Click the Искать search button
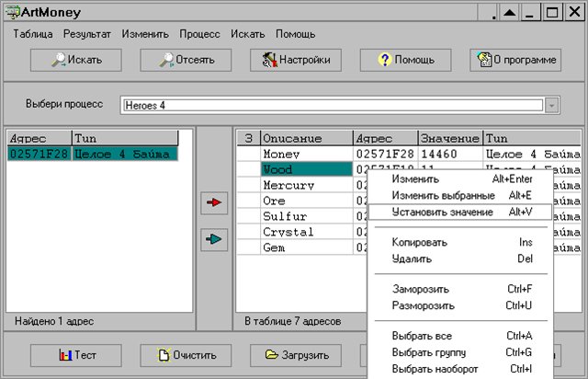 coord(75,60)
